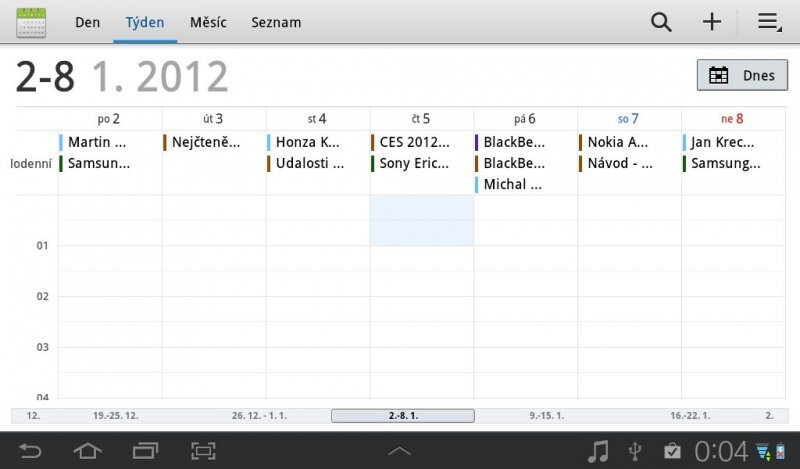The width and height of the screenshot is (800, 469).
Task: Select the Týden view tab
Action: pos(145,22)
